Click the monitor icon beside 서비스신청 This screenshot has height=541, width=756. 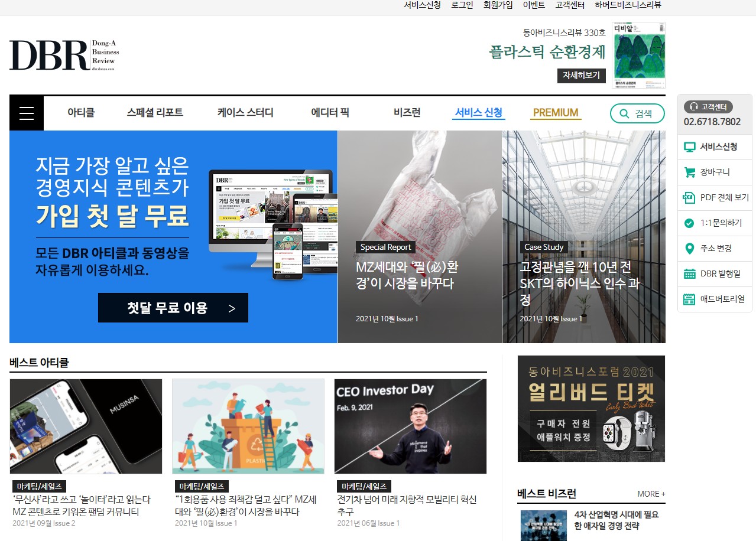tap(689, 147)
